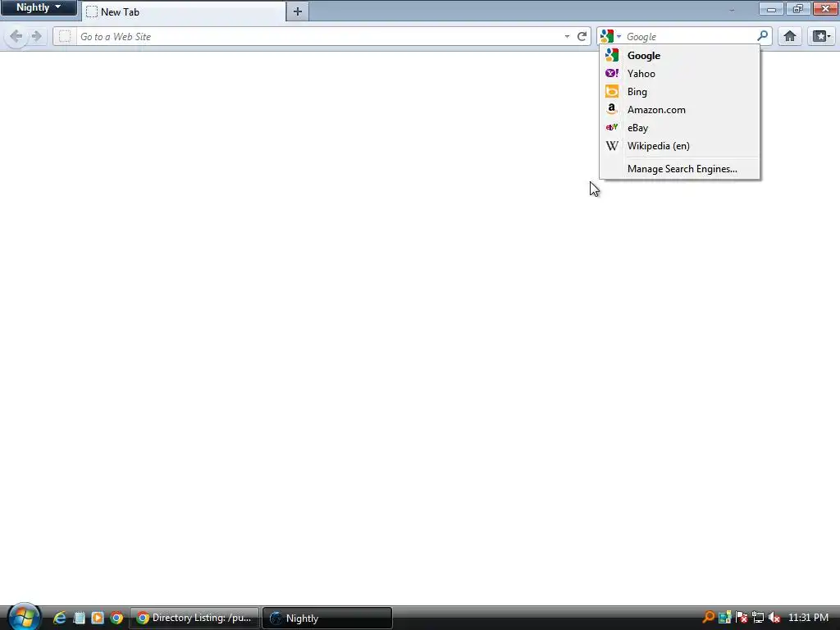Switch to Nightly taskbar button
This screenshot has height=630, width=840.
327,618
